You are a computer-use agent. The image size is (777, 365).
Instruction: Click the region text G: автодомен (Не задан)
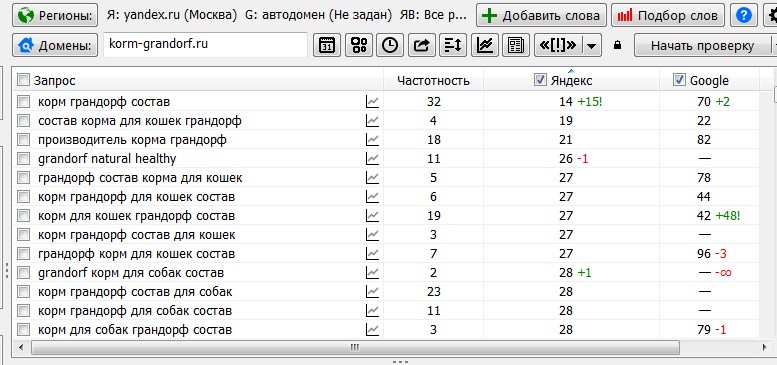pos(318,15)
